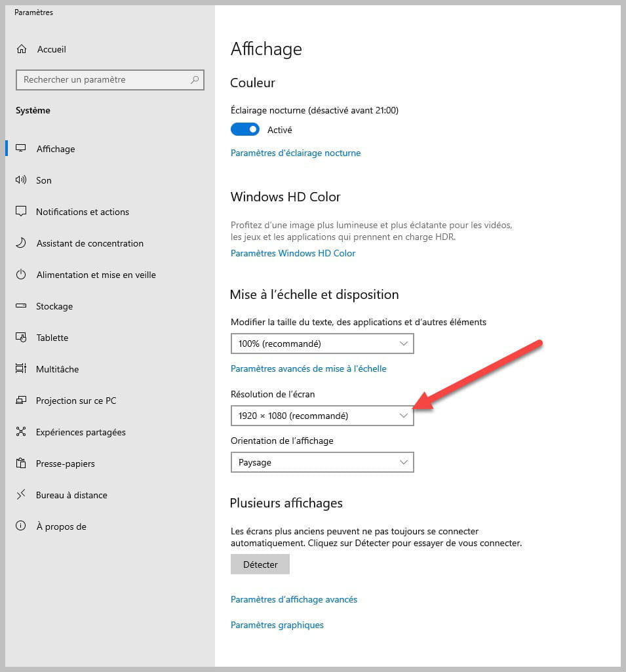Select Stockage in the sidebar
626x672 pixels.
point(54,306)
